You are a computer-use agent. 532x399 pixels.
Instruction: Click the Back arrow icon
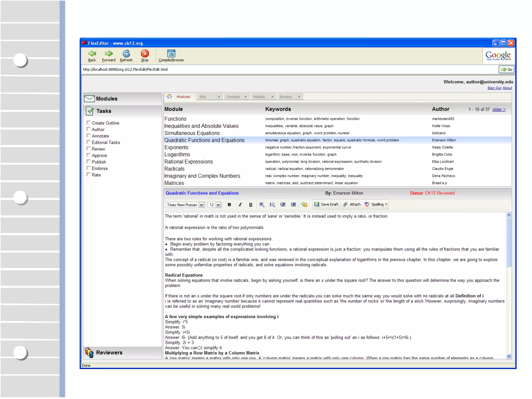point(92,54)
